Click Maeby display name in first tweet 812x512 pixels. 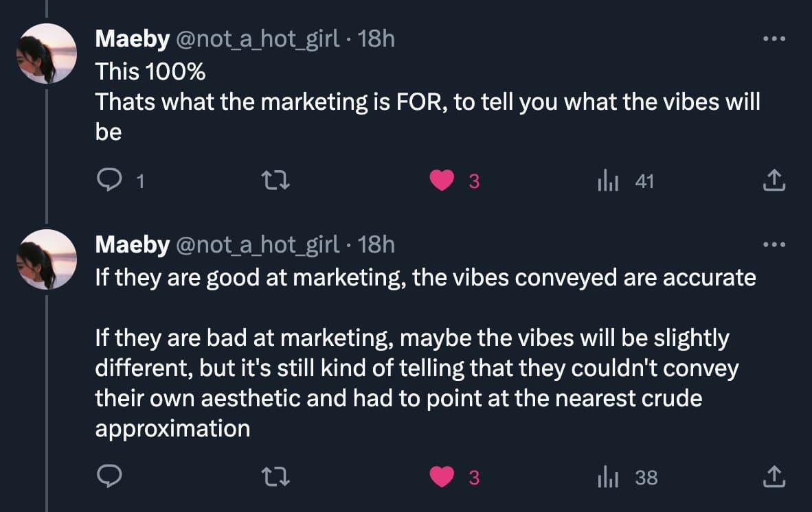coord(132,39)
